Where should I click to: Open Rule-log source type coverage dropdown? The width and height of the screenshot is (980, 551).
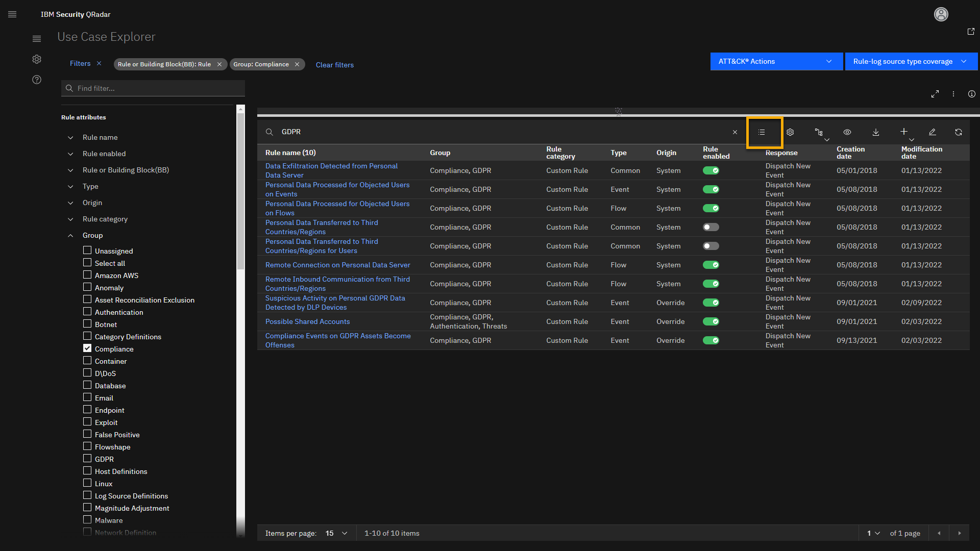point(911,61)
